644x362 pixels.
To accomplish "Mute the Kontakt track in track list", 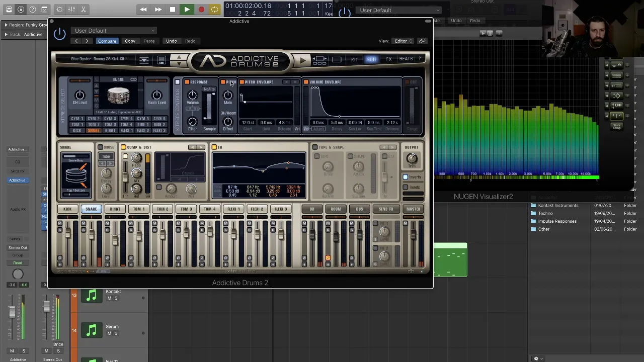I will [x=109, y=298].
